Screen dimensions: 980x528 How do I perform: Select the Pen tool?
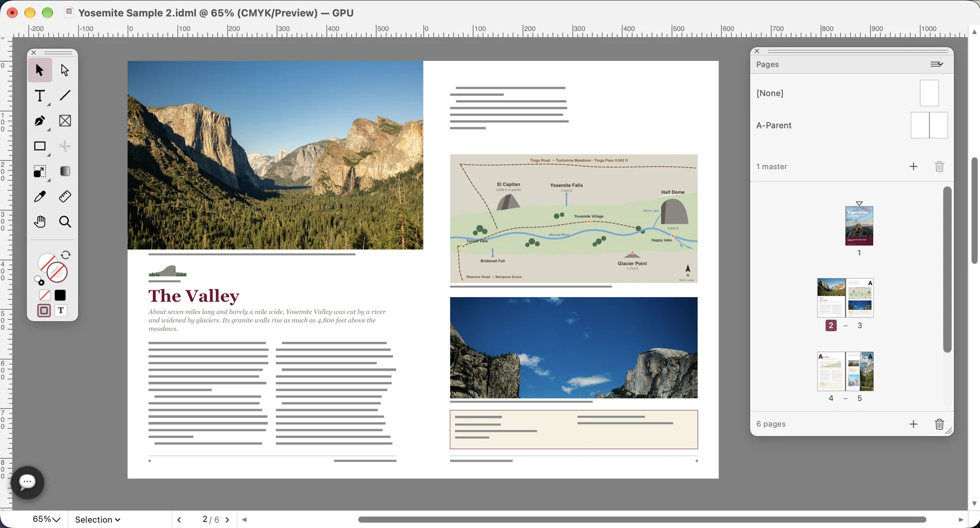click(40, 121)
